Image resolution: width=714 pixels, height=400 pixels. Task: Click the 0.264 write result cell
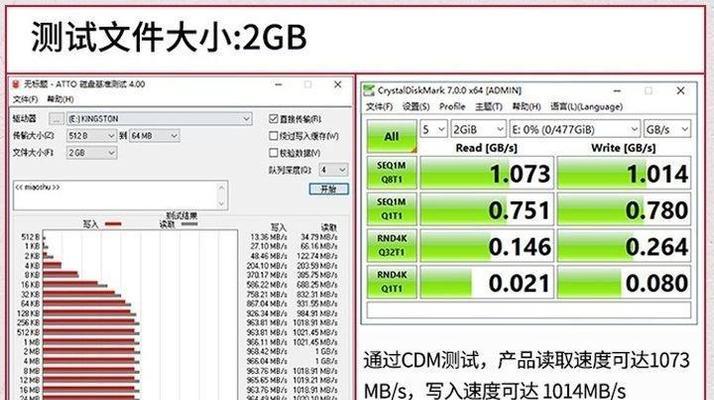point(624,246)
